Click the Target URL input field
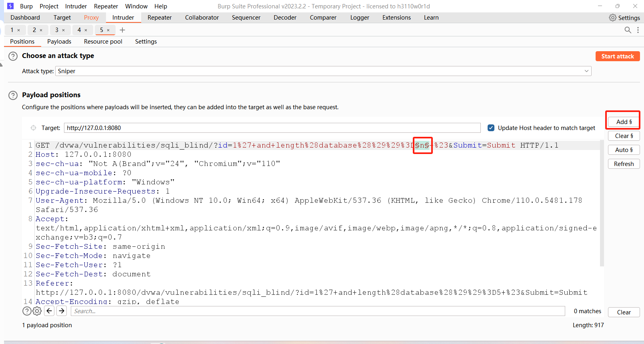 pyautogui.click(x=272, y=128)
